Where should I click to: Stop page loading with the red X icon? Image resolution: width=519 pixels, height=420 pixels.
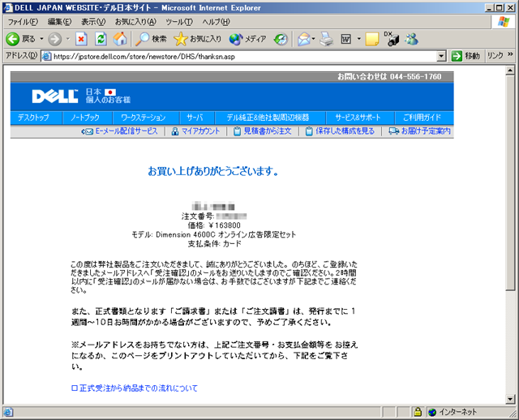tap(81, 39)
